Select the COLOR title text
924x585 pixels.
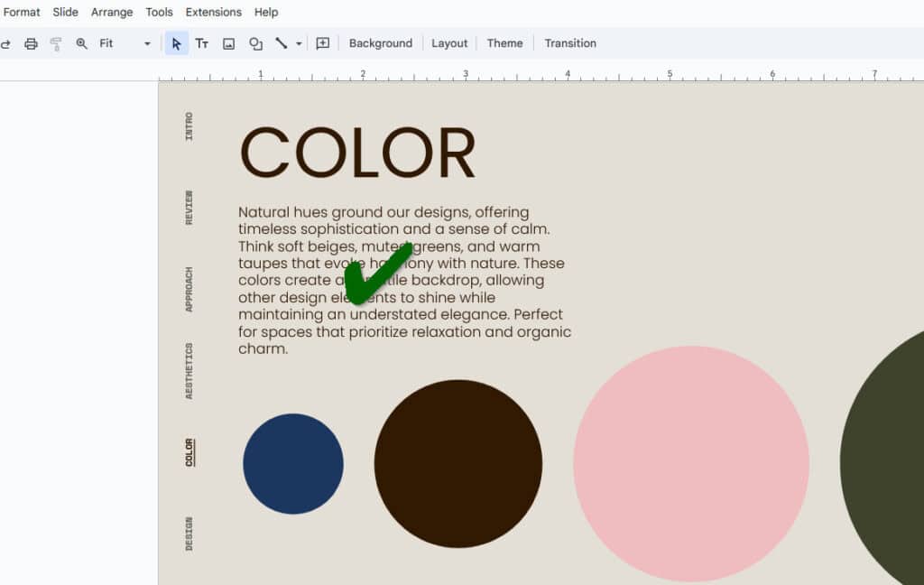tap(357, 153)
